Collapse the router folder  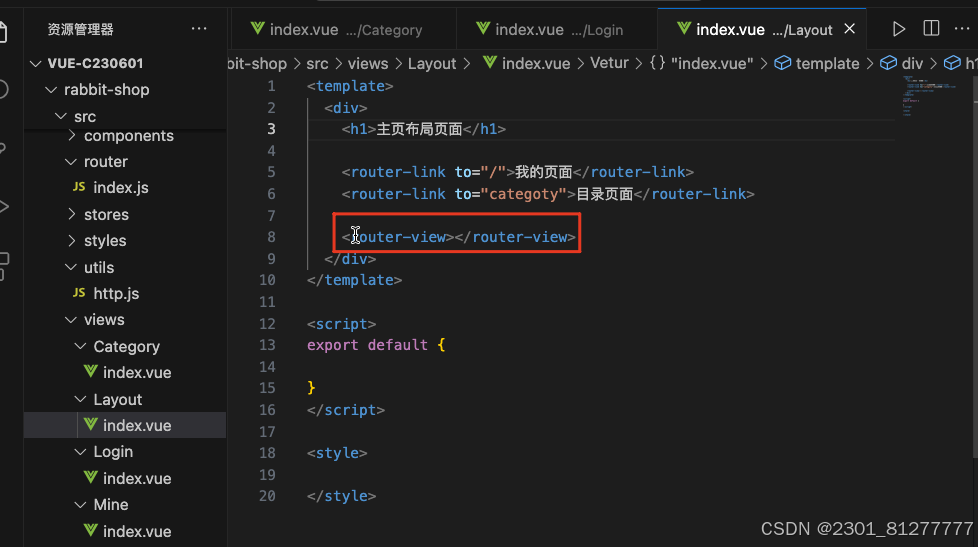click(x=71, y=162)
